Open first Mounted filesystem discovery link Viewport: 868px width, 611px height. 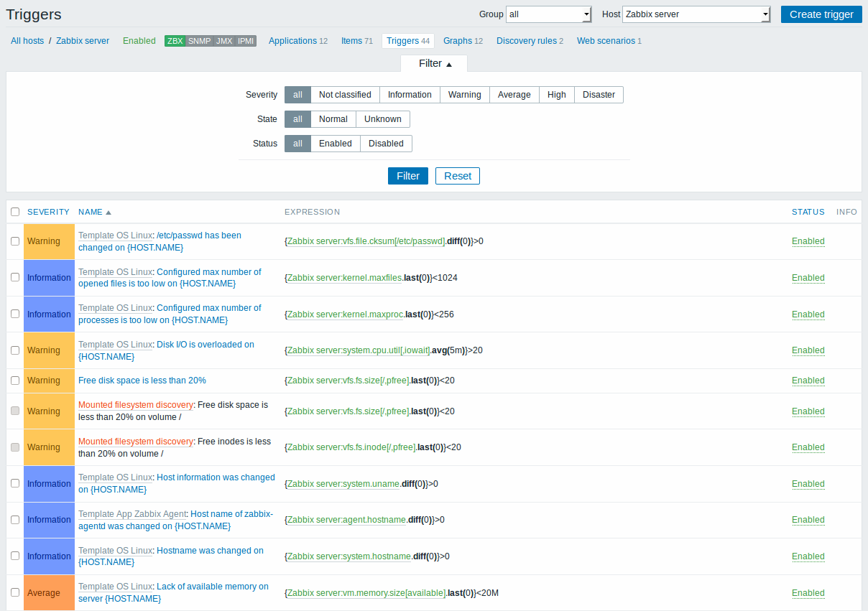point(136,405)
